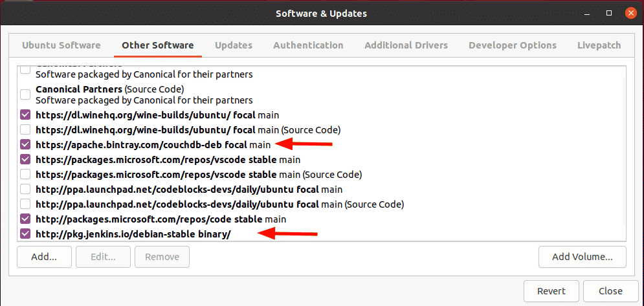Go to the Additional Drivers tab
The width and height of the screenshot is (644, 306).
[406, 45]
